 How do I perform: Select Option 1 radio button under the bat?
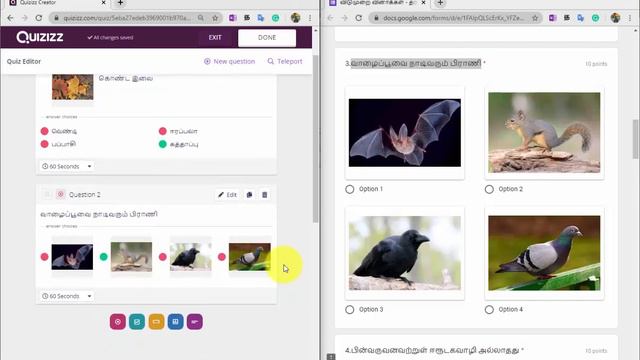pyautogui.click(x=350, y=189)
